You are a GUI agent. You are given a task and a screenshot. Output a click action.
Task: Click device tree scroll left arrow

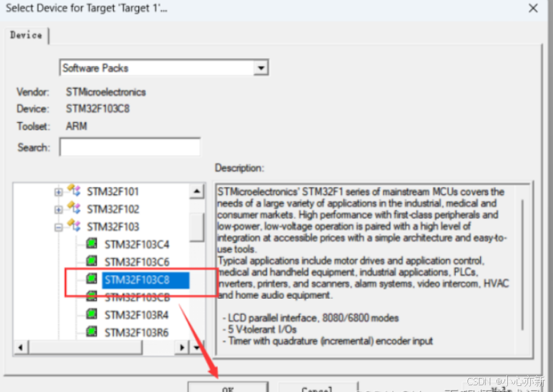[21, 348]
